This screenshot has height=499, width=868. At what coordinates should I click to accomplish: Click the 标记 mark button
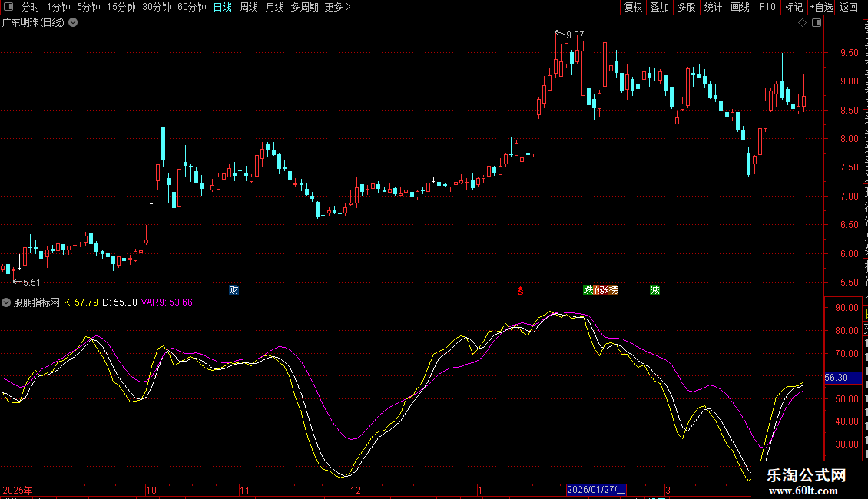point(793,7)
